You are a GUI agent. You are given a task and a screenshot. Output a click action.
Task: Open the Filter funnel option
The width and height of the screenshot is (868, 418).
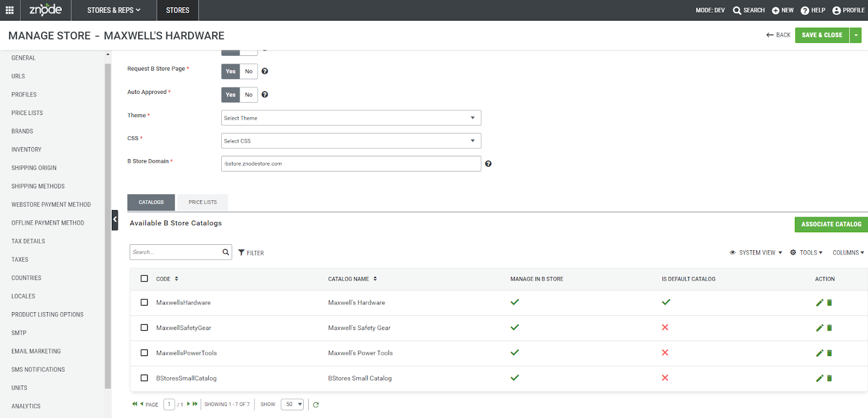[251, 253]
